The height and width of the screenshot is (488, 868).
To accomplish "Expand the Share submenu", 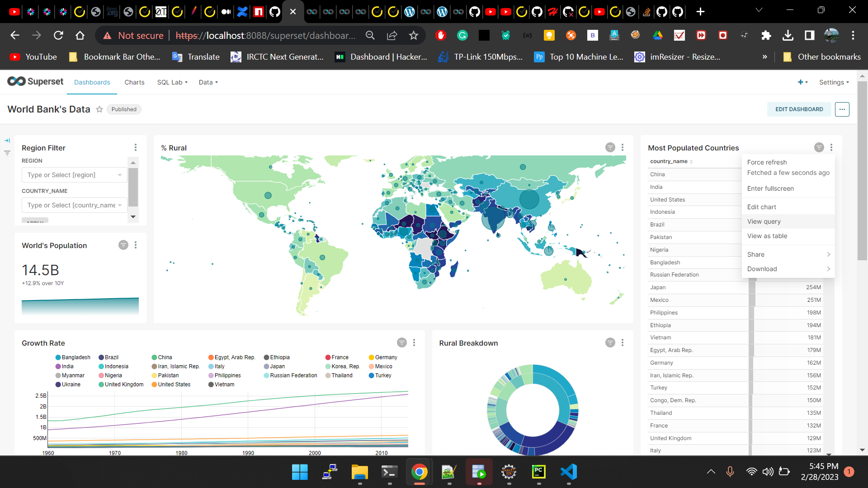I will coord(788,254).
